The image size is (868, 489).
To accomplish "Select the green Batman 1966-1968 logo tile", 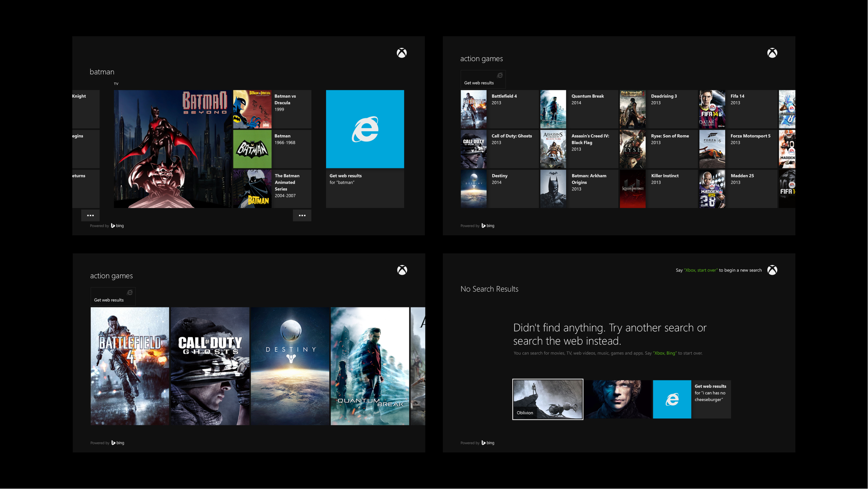I will pyautogui.click(x=252, y=149).
